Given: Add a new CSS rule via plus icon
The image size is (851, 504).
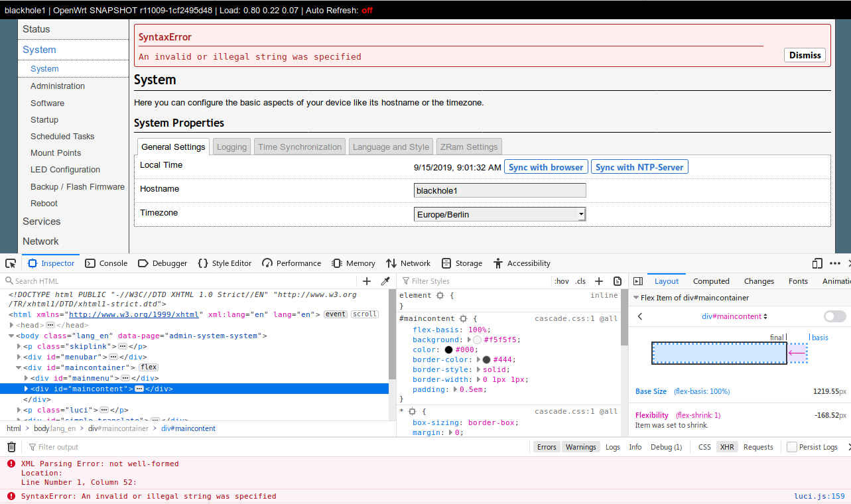Looking at the screenshot, I should click(599, 281).
